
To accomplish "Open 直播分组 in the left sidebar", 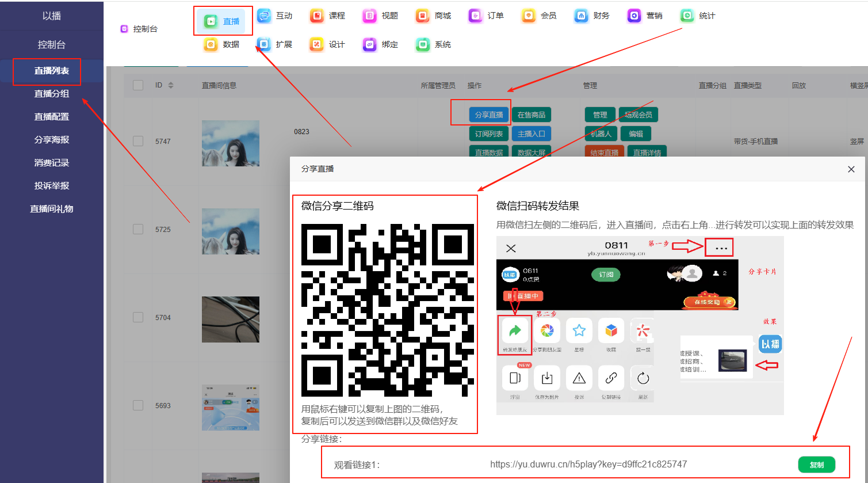I will point(52,94).
